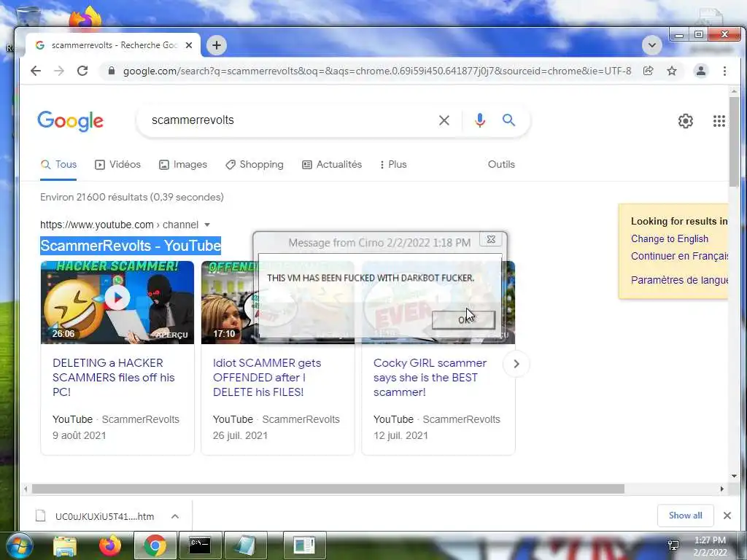
Task: Bookmark this page with the star icon
Action: pos(672,71)
